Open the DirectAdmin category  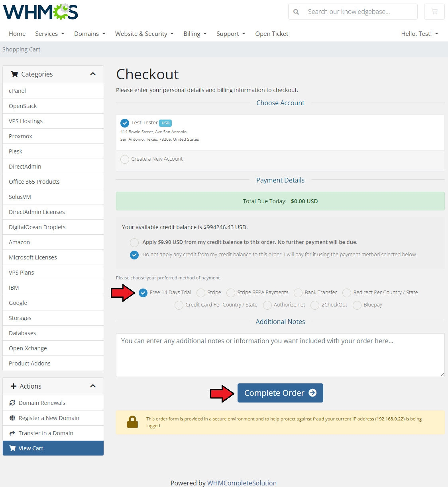point(53,167)
